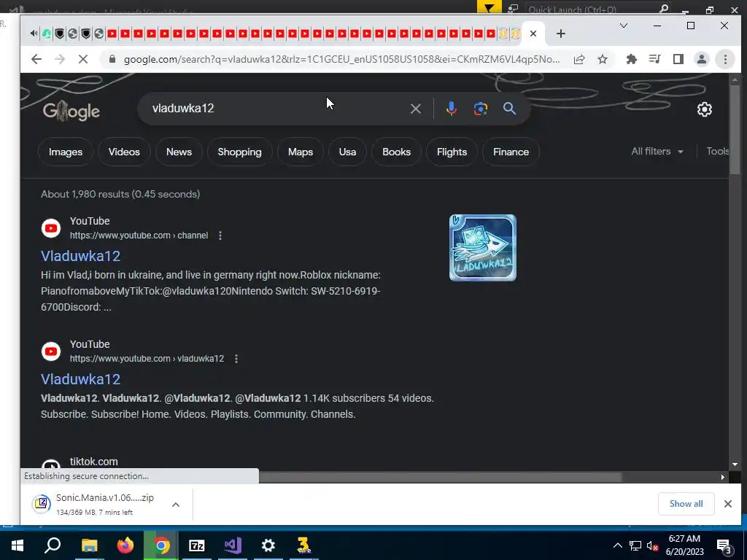The width and height of the screenshot is (747, 560).
Task: Launch Firefox from taskbar
Action: pyautogui.click(x=125, y=545)
